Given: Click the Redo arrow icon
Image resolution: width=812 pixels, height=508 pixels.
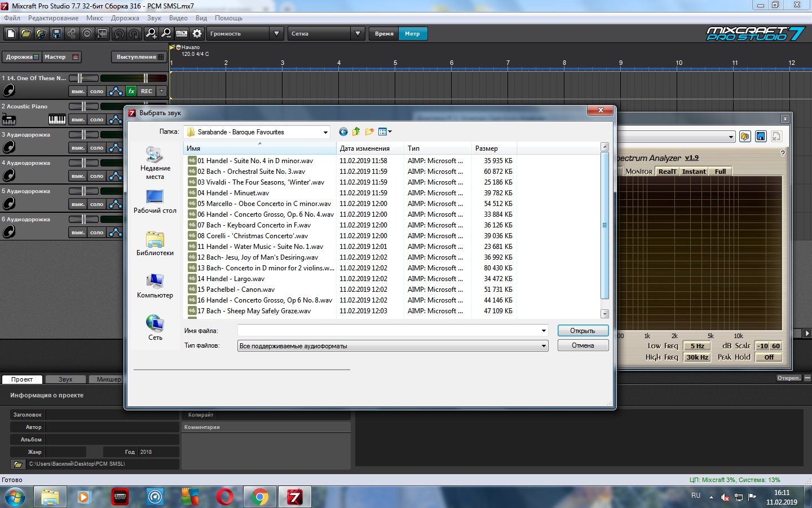Looking at the screenshot, I should 134,34.
